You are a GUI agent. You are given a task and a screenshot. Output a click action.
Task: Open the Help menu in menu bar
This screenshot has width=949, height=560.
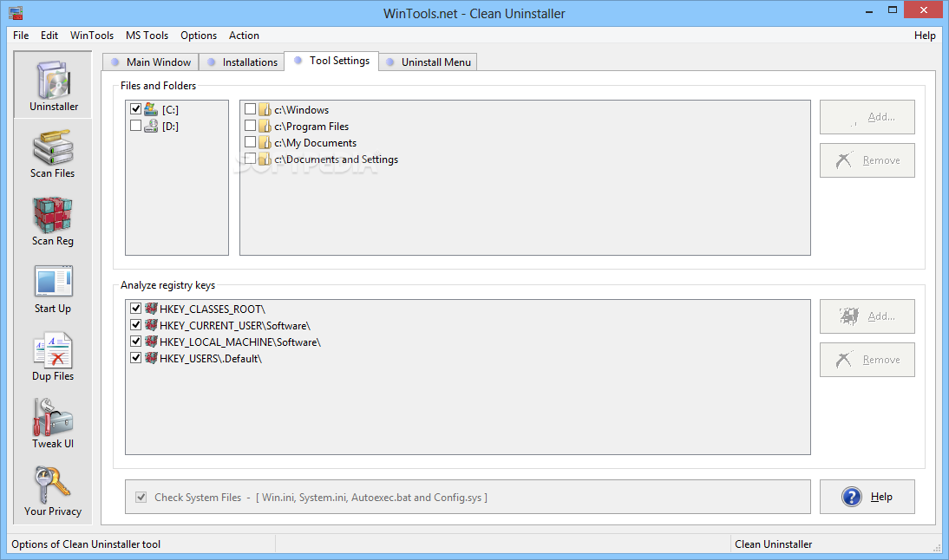coord(925,35)
